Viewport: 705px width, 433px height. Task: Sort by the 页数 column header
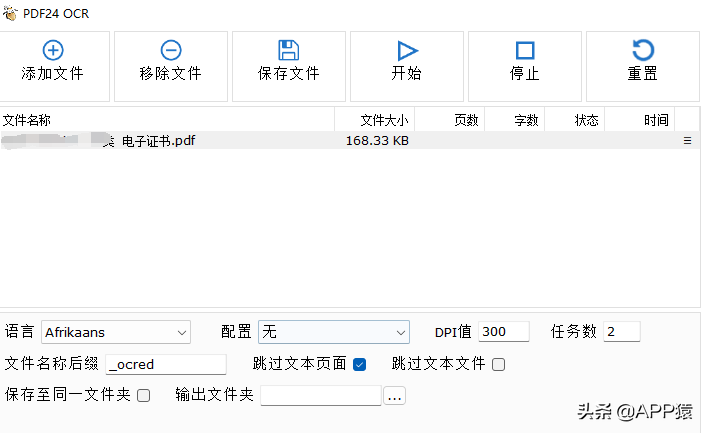click(450, 120)
